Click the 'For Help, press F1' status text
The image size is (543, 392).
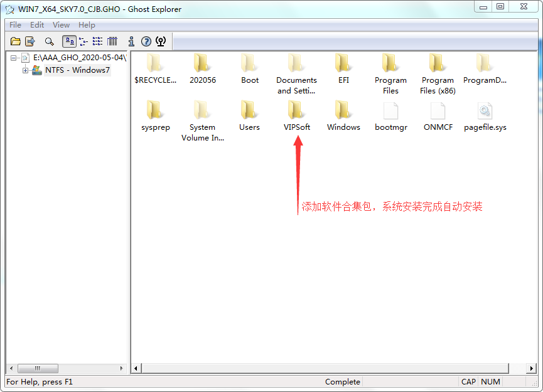(40, 381)
